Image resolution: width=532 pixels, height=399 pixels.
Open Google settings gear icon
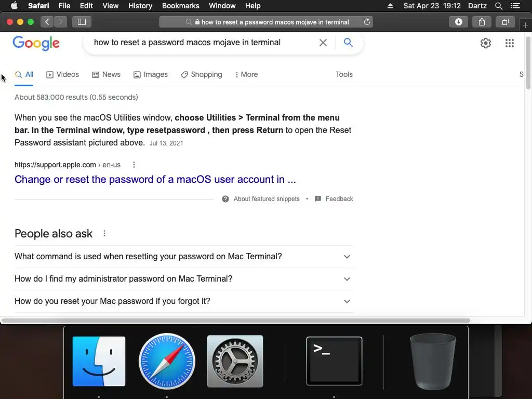click(x=486, y=43)
